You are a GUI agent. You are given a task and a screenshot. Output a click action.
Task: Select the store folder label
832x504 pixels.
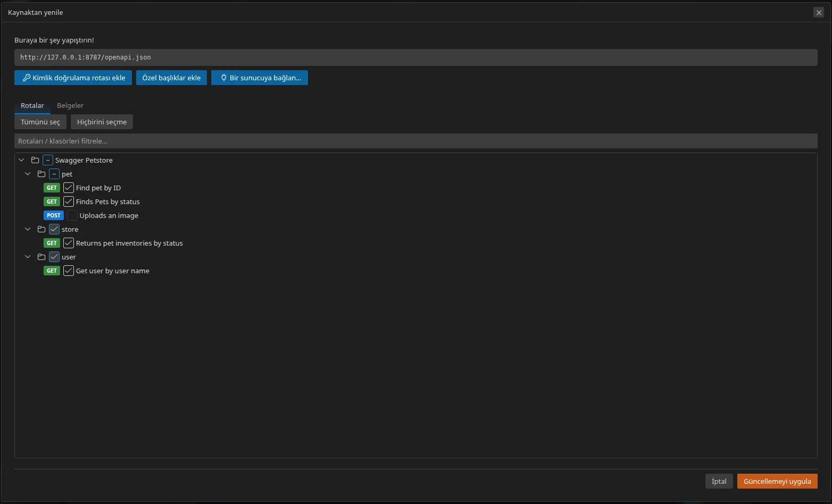tap(70, 229)
